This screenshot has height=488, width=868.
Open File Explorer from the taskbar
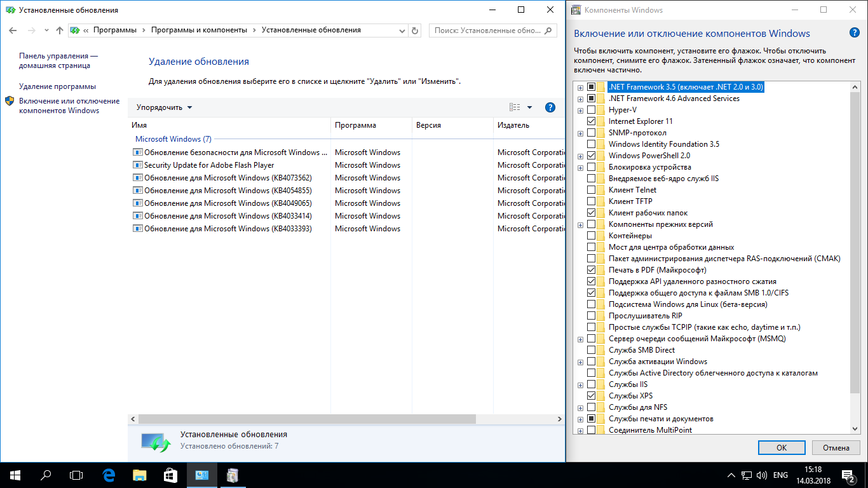139,475
